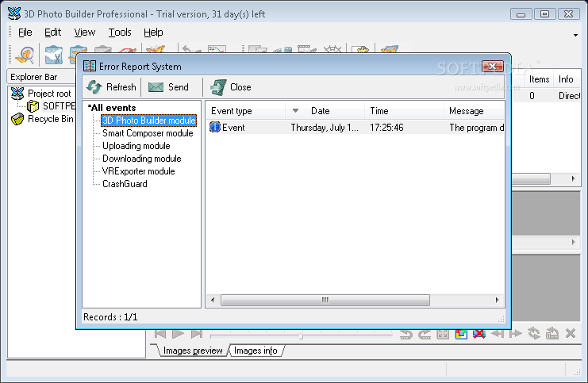Click the renumber images icon
This screenshot has width=588, height=383.
click(552, 333)
